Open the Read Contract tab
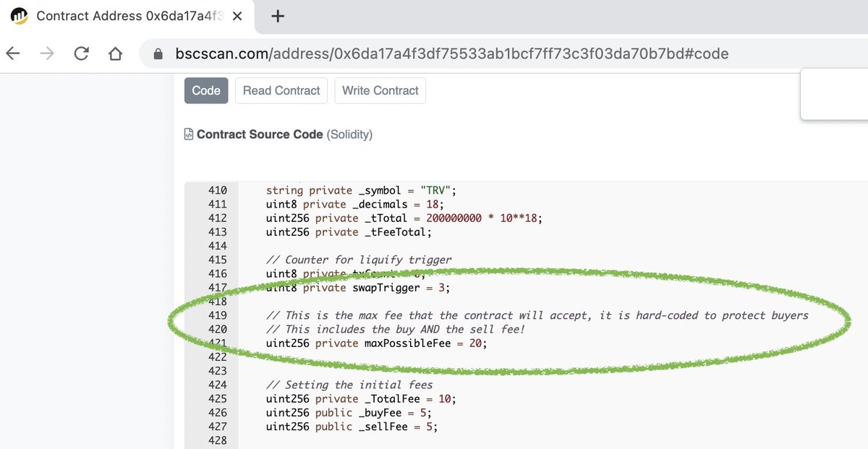Viewport: 868px width, 449px height. click(281, 90)
